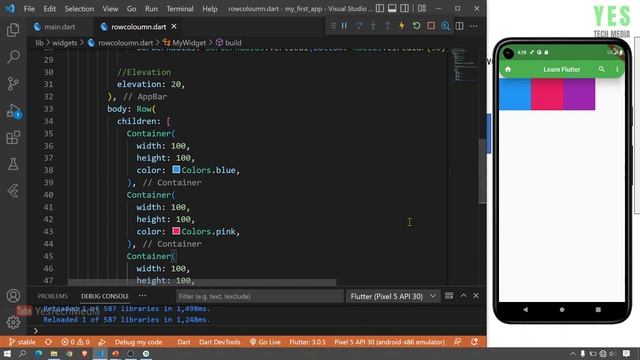Open the Terminal menu
Viewport: 640px width, 360px height.
click(180, 9)
